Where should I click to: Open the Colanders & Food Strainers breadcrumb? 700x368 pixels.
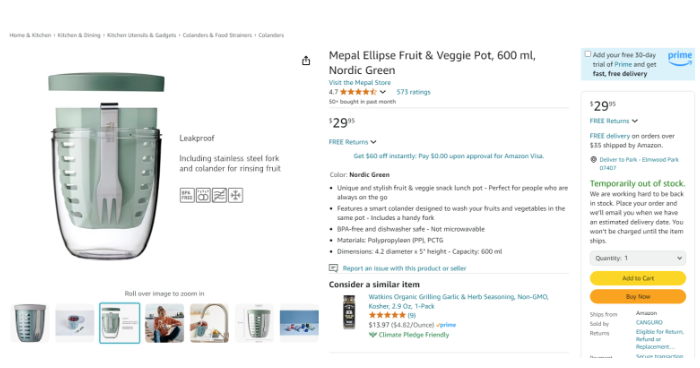tap(217, 35)
